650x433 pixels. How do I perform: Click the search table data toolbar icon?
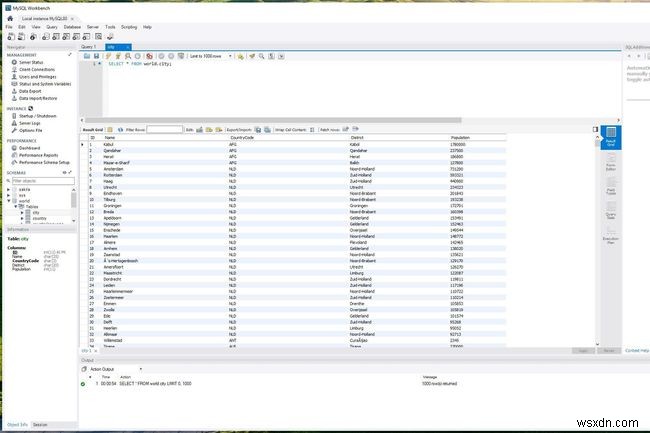(98, 37)
